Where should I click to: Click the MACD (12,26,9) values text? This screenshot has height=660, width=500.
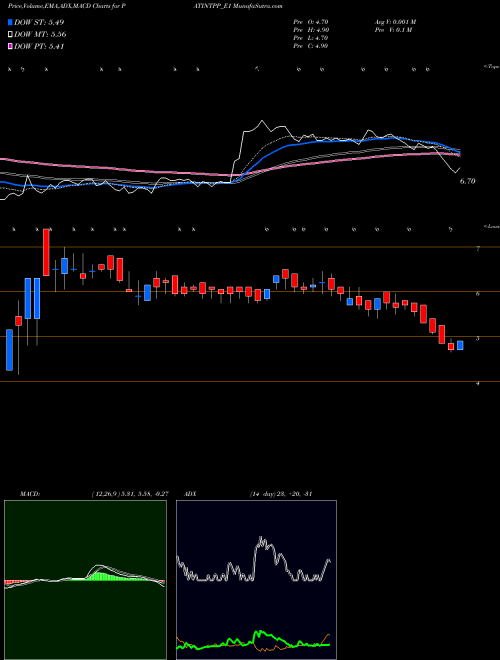[x=130, y=494]
